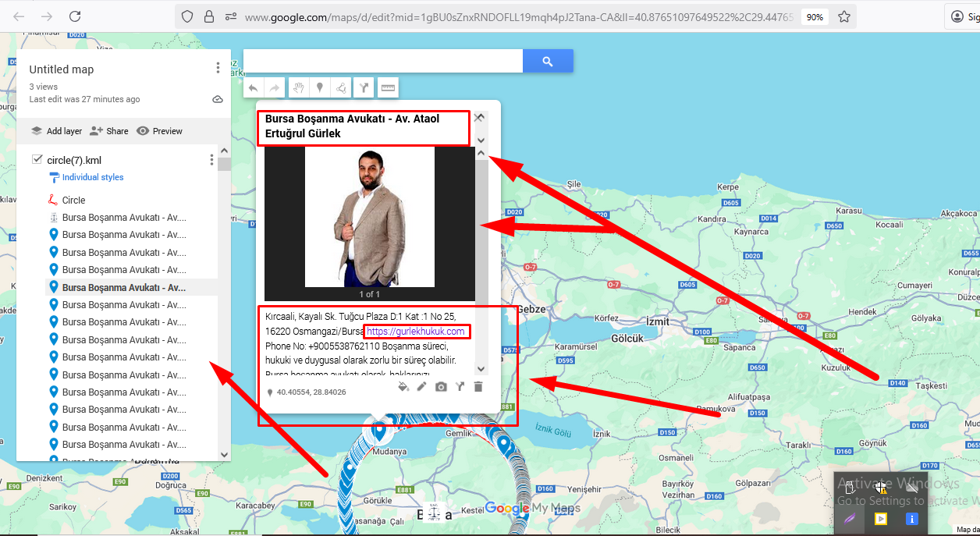Image resolution: width=980 pixels, height=536 pixels.
Task: Open the https://gurlekhukuk.com link
Action: (x=416, y=332)
